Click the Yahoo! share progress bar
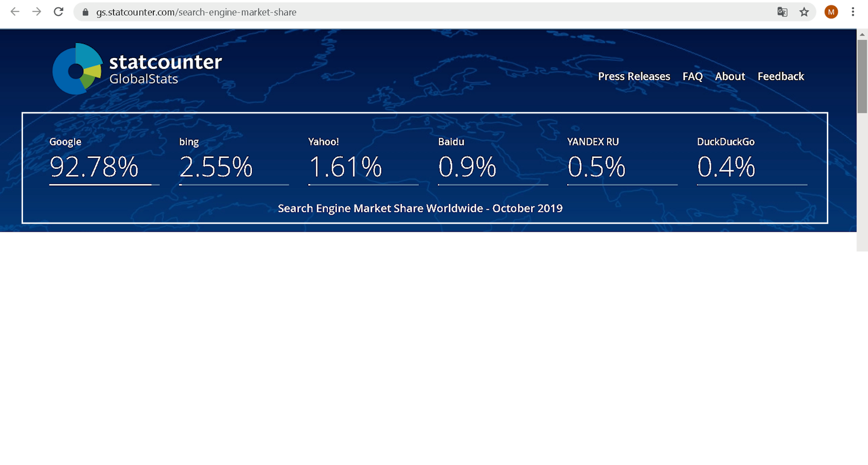 363,185
